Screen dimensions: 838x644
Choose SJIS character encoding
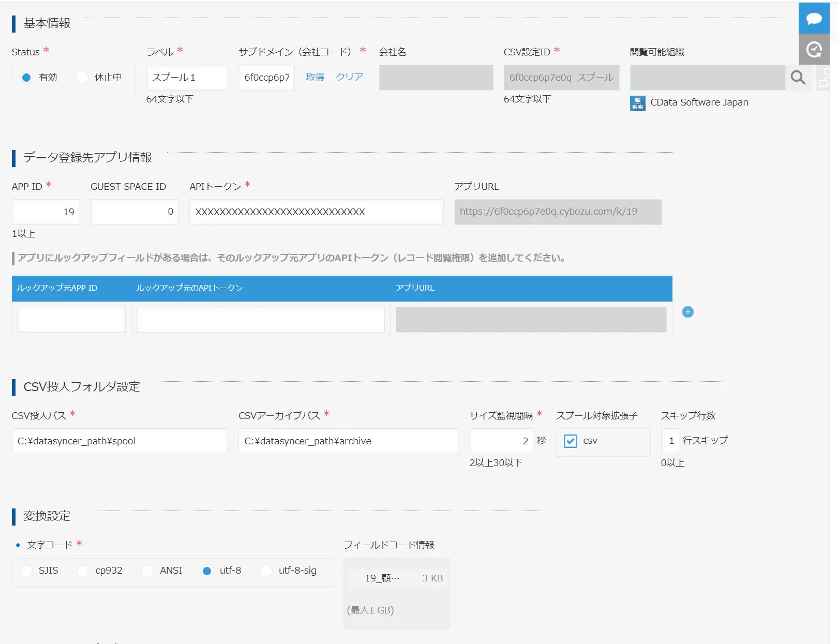coord(26,571)
